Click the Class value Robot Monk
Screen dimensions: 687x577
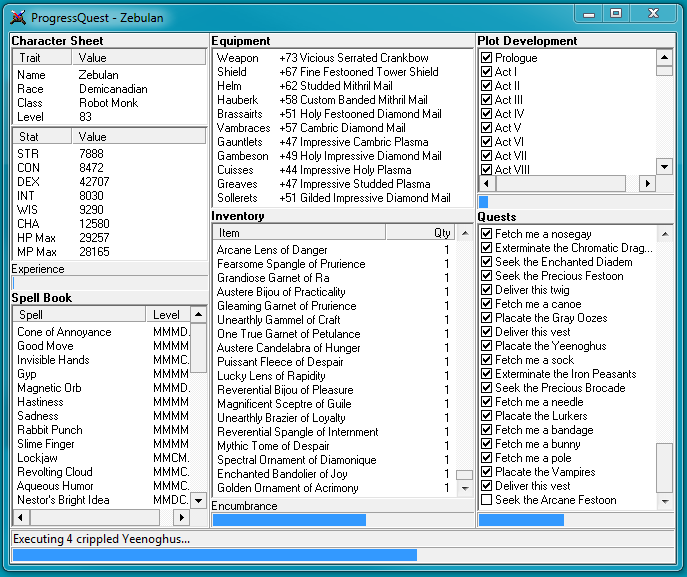point(109,103)
